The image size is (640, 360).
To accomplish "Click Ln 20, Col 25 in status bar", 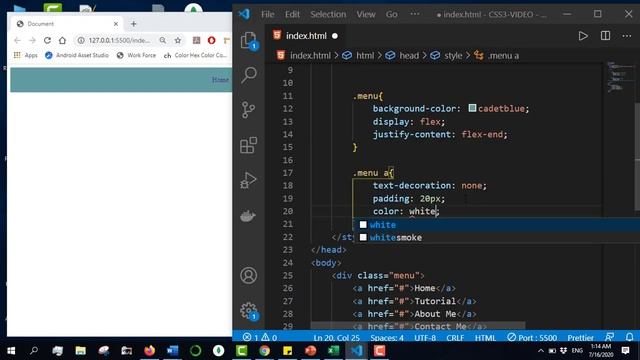I will [336, 338].
